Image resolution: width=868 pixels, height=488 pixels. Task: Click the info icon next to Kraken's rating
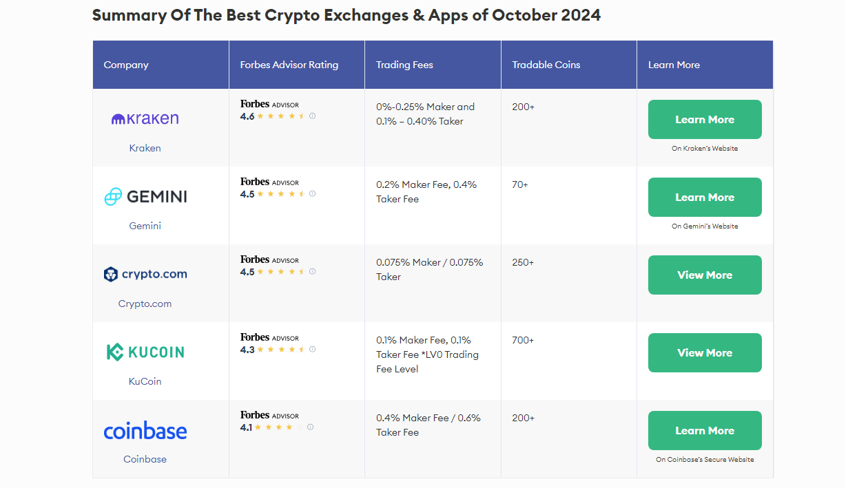pyautogui.click(x=312, y=116)
